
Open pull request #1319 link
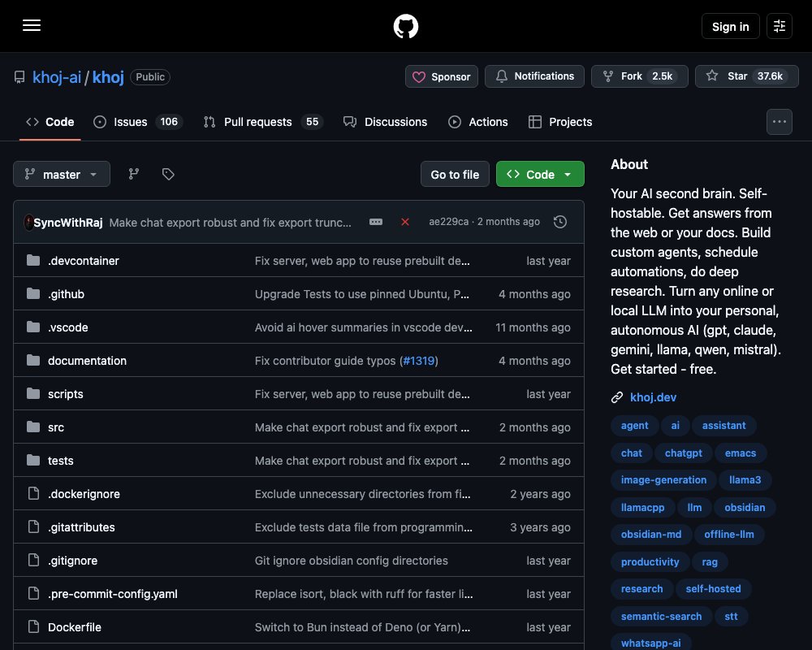(x=419, y=360)
